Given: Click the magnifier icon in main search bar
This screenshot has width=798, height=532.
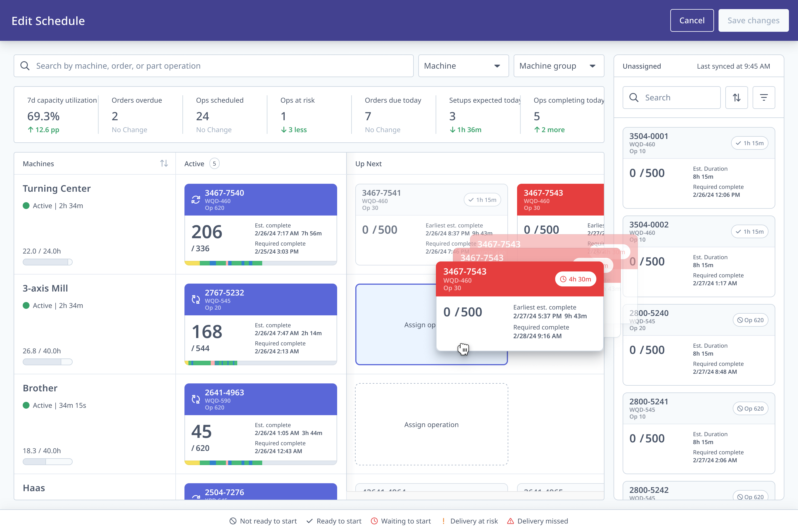Looking at the screenshot, I should click(25, 66).
